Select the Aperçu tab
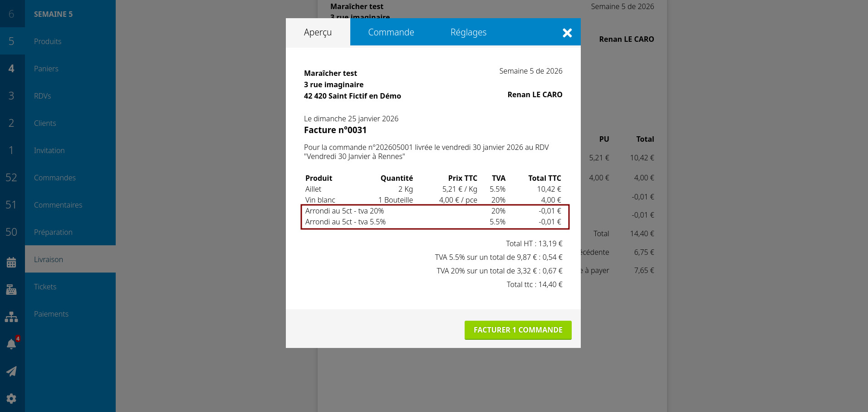 pyautogui.click(x=318, y=32)
